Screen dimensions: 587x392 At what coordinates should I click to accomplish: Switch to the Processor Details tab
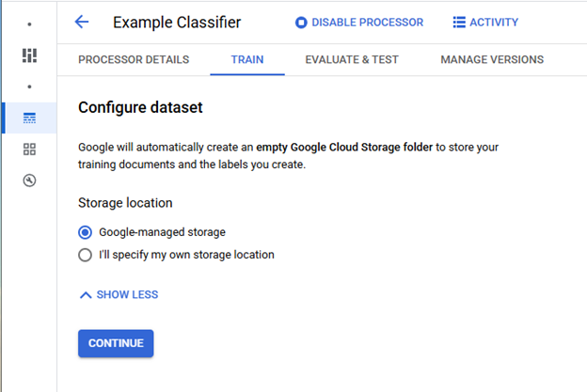[x=134, y=60]
